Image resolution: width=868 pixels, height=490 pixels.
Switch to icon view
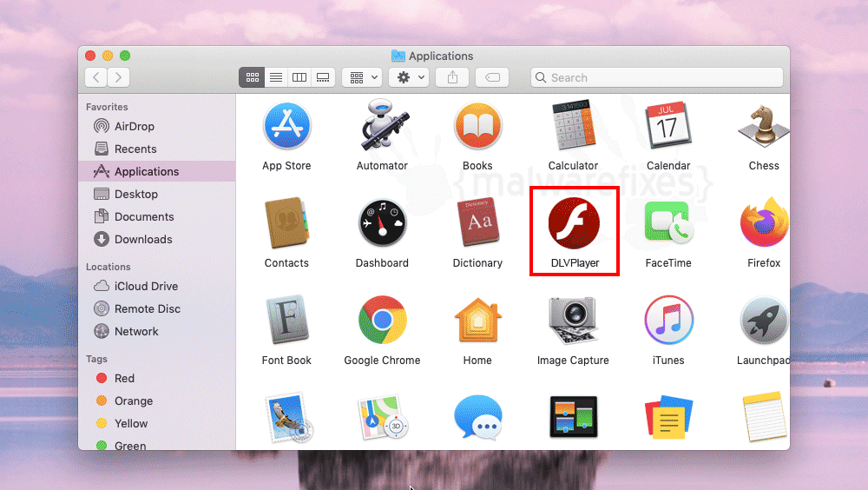tap(252, 77)
